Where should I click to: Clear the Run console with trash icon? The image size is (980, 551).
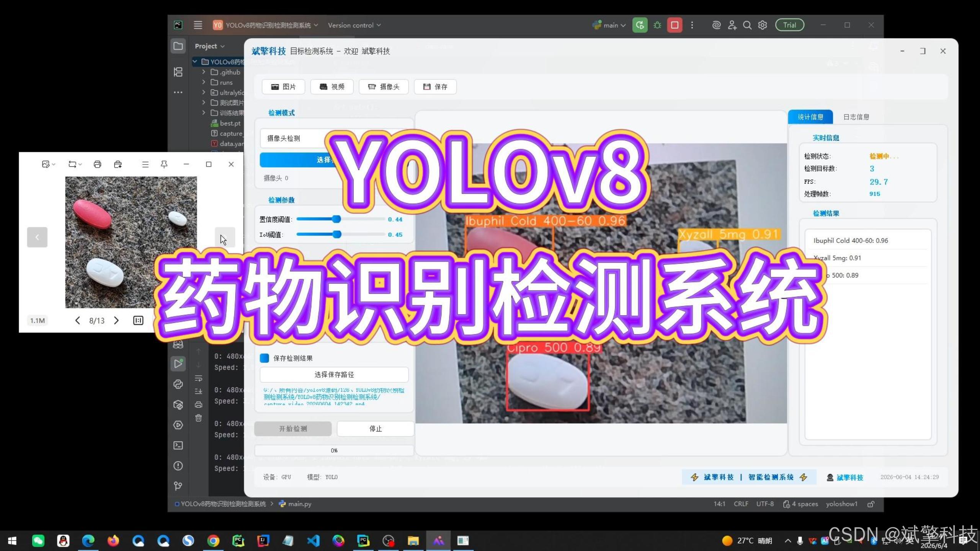(198, 418)
